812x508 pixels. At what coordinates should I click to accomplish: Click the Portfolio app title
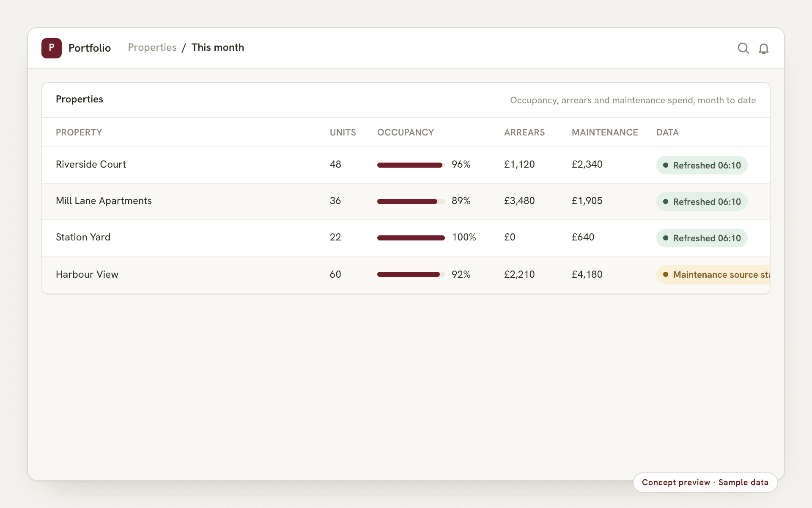(x=90, y=48)
